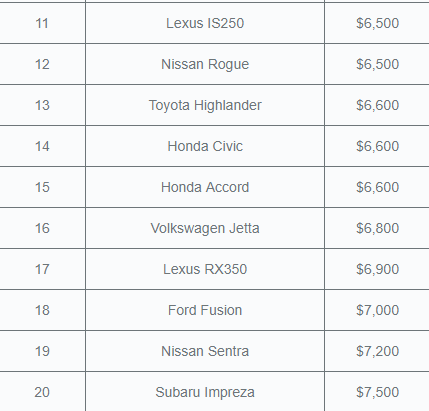Image resolution: width=429 pixels, height=411 pixels.
Task: Click the Lexus RX350 entry
Action: point(205,269)
